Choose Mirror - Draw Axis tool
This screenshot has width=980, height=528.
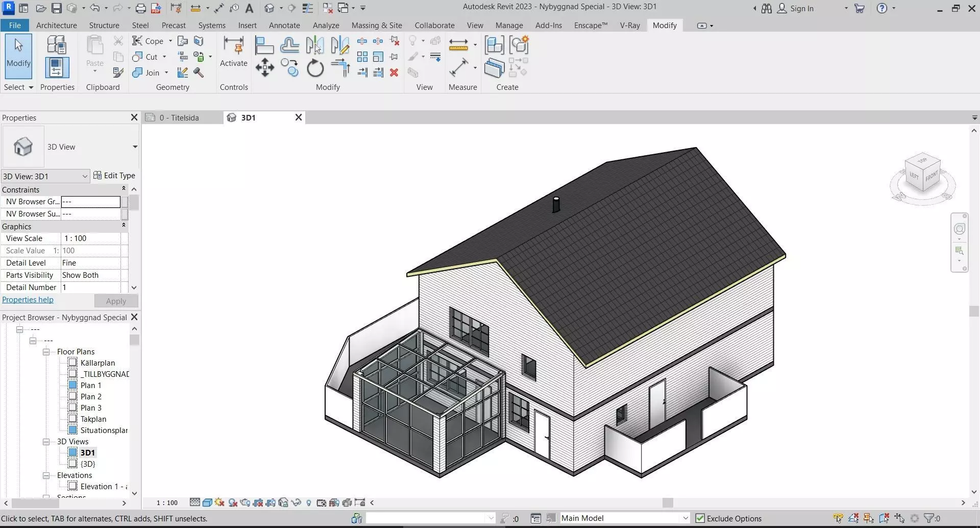[340, 45]
